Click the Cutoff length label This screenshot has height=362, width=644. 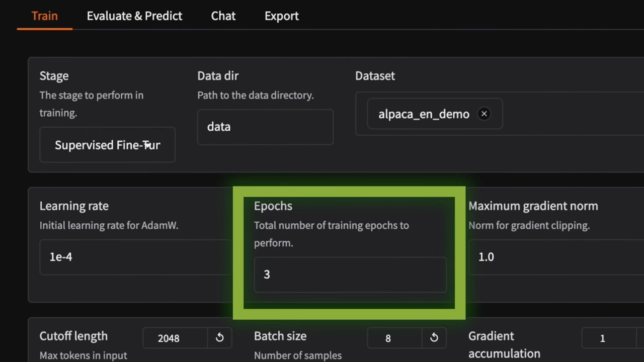(x=73, y=336)
